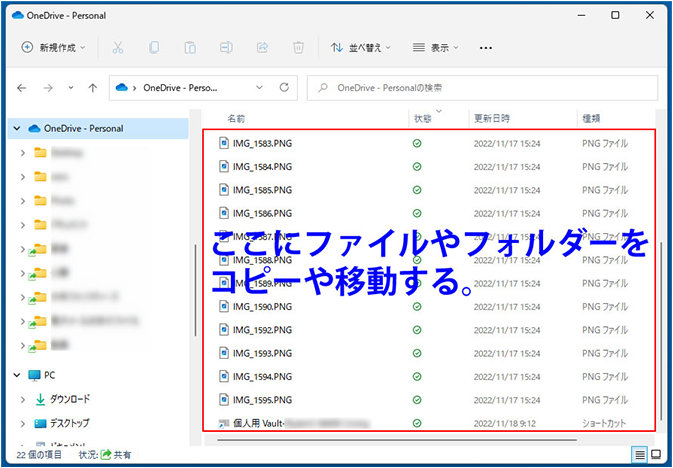Click sync status icon for IMG_1592.PNG
The image size is (673, 468).
point(417,330)
